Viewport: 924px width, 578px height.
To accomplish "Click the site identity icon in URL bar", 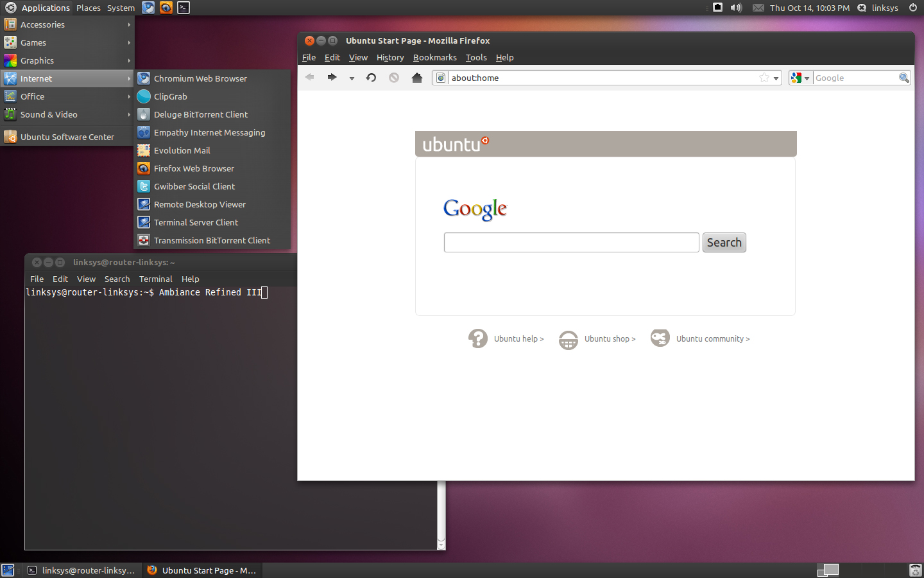I will 441,78.
